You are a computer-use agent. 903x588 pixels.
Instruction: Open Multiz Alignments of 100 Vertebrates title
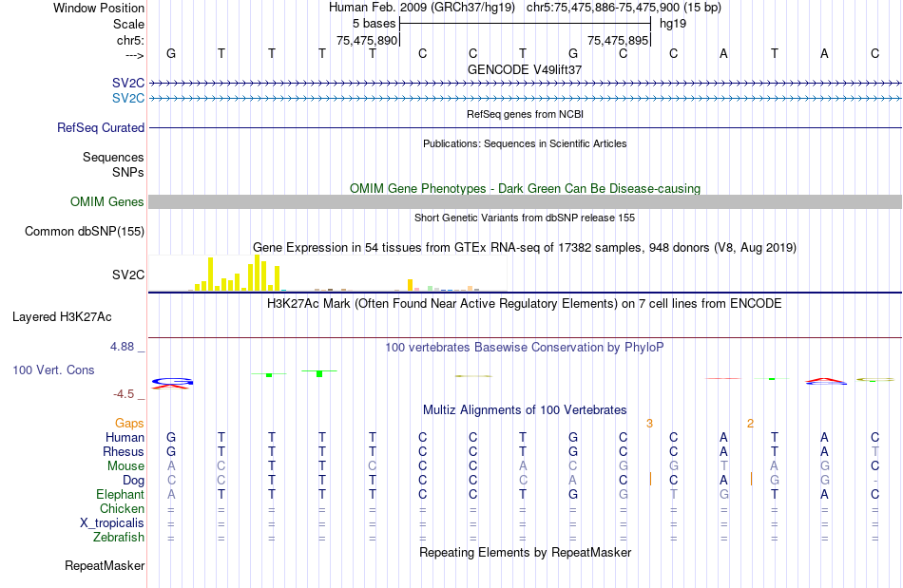pos(525,410)
